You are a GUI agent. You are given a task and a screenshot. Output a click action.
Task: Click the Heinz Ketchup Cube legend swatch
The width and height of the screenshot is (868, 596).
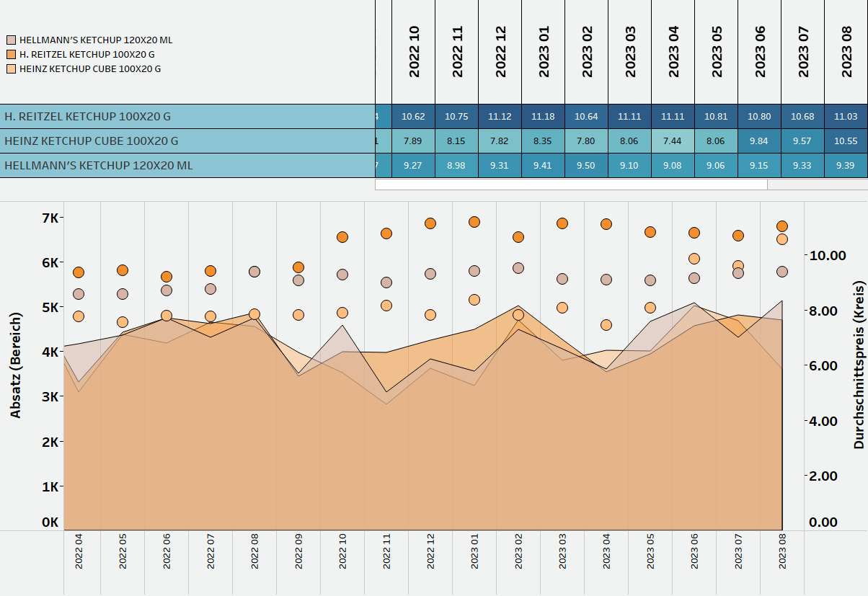coord(12,69)
